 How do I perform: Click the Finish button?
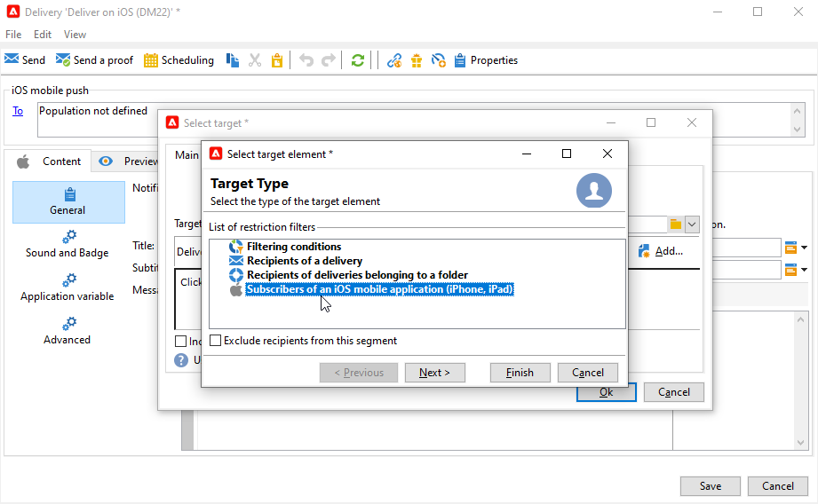click(520, 373)
